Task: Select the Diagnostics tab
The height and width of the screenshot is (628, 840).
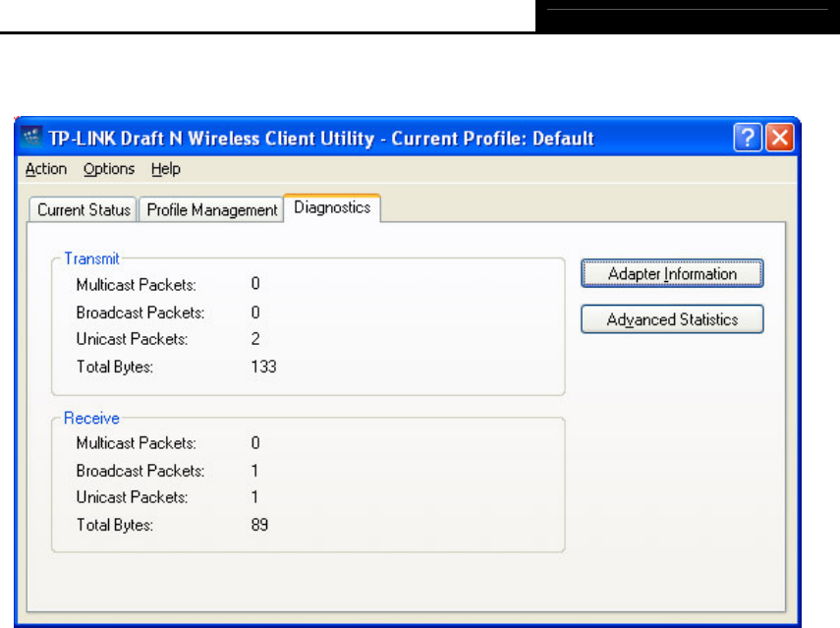Action: (x=332, y=207)
